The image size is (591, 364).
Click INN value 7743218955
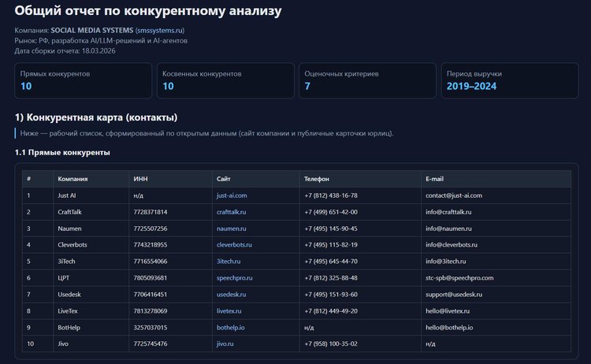[x=150, y=245]
